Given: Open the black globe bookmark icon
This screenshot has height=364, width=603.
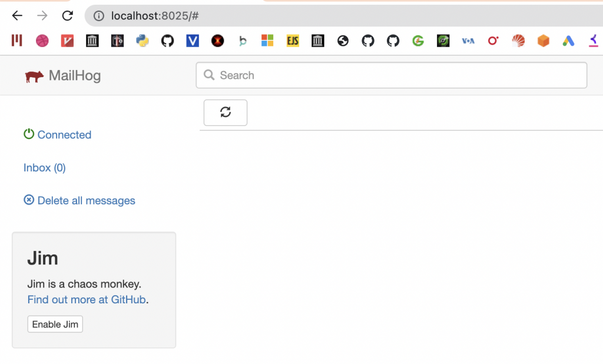Looking at the screenshot, I should pos(343,41).
